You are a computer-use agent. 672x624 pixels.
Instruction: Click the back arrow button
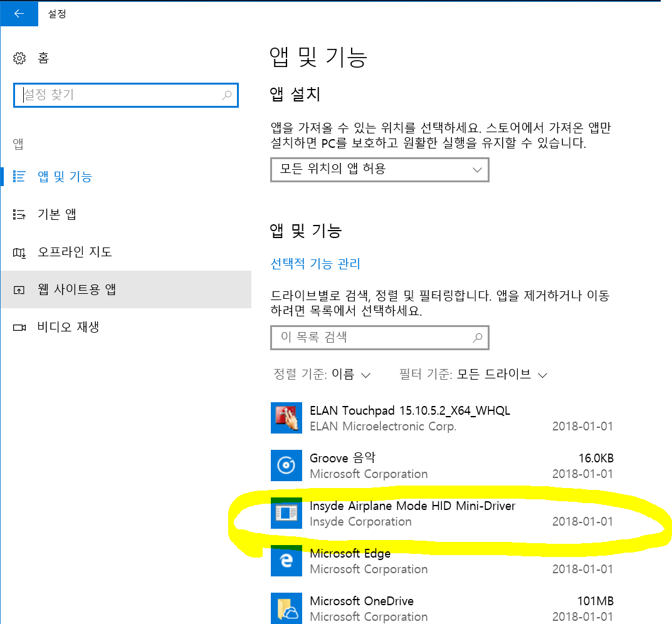[19, 14]
